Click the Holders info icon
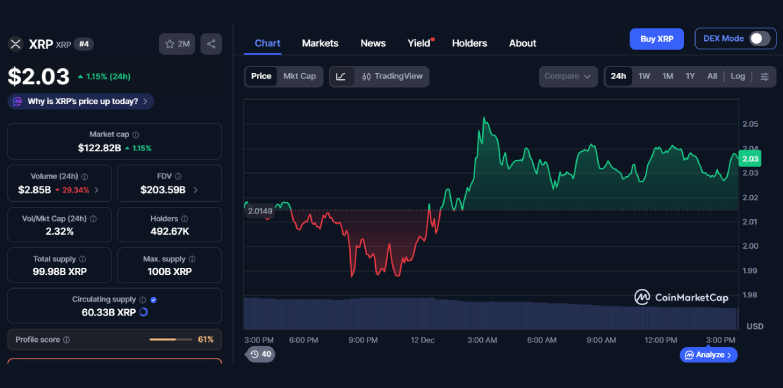This screenshot has height=388, width=783. coord(185,219)
